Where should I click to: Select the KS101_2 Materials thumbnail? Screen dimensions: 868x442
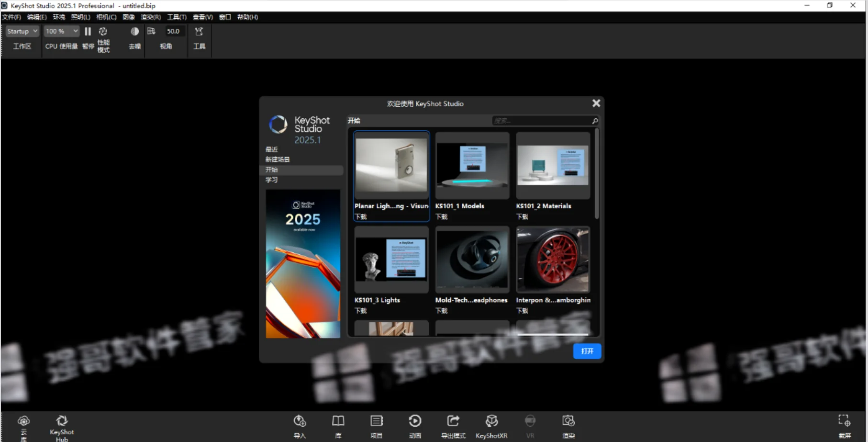553,165
